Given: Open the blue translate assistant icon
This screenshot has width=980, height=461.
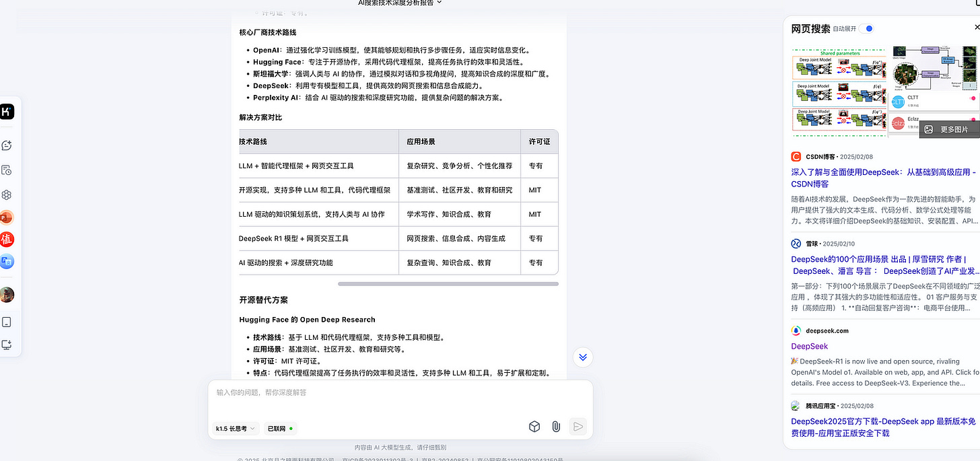Looking at the screenshot, I should (x=7, y=261).
